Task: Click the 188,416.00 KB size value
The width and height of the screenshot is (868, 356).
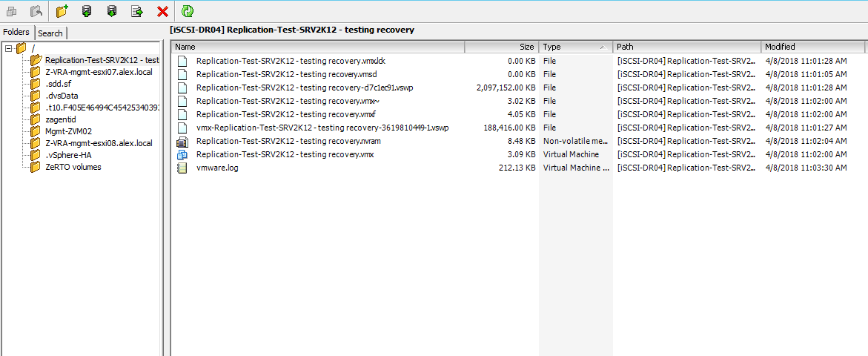Action: tap(510, 128)
